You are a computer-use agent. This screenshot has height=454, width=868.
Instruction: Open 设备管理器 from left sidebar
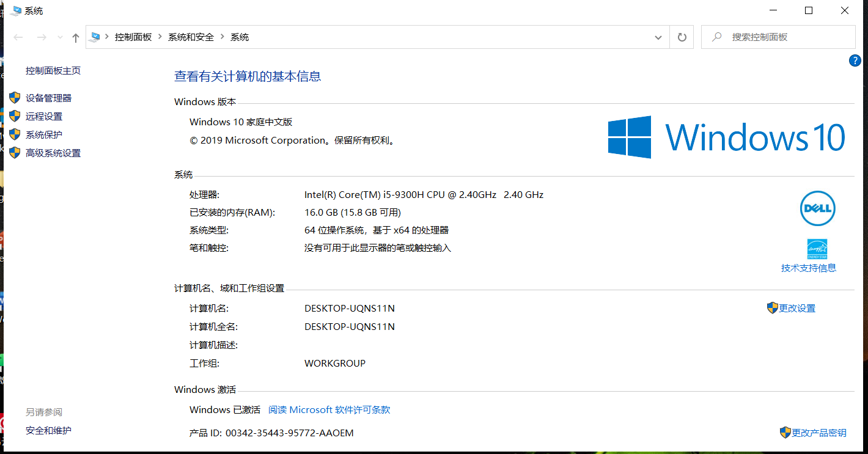(x=48, y=98)
